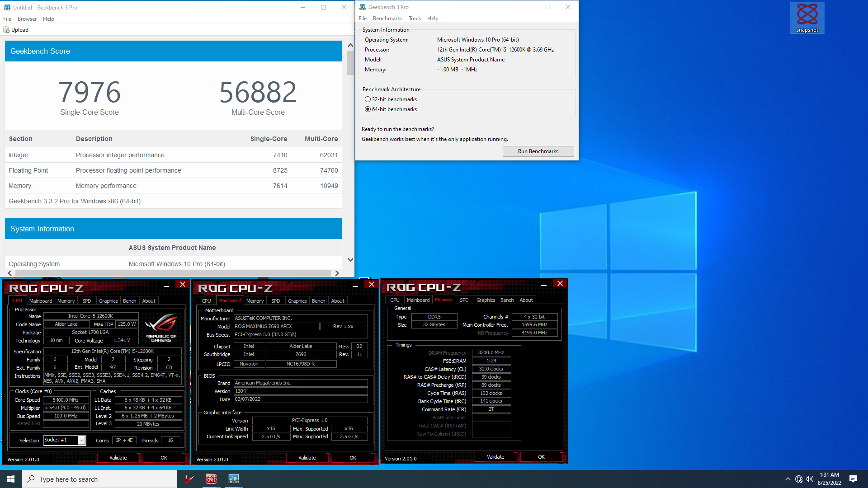Click OK in the Memory CPU-Z window

(541, 457)
